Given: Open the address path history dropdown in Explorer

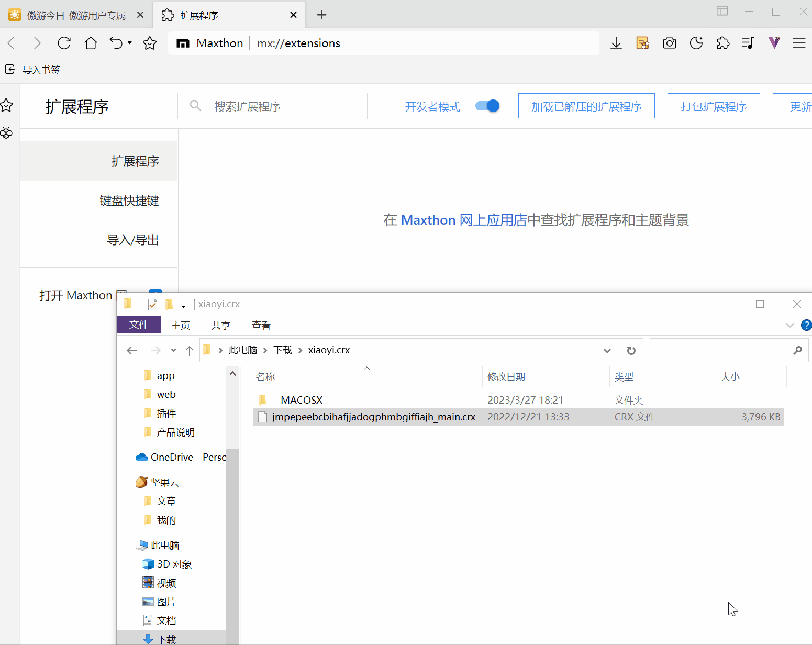Looking at the screenshot, I should [607, 351].
